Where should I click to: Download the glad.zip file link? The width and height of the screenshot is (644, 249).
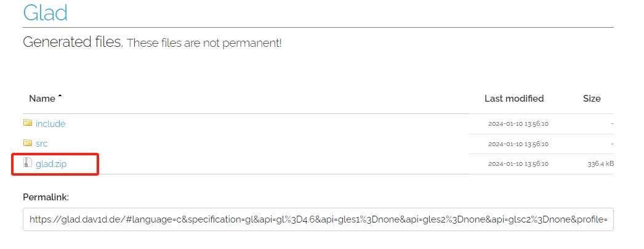click(51, 164)
